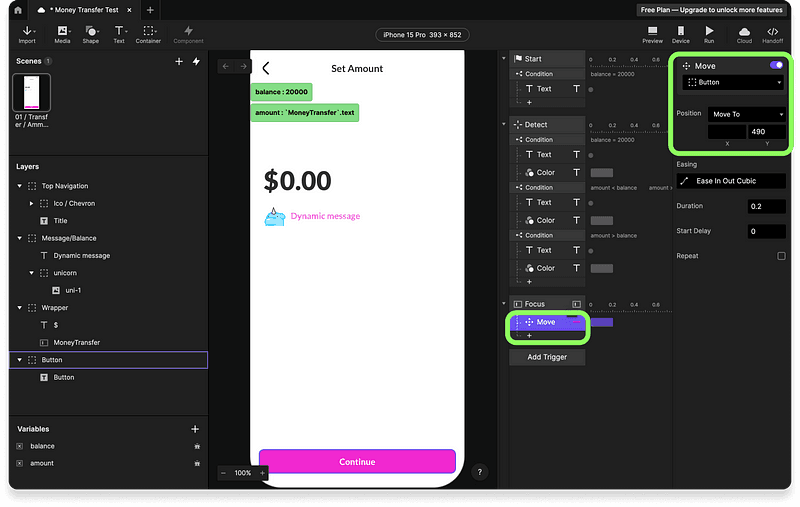Select the Text tool in toolbar
Screen dimensions: 800x507
119,35
